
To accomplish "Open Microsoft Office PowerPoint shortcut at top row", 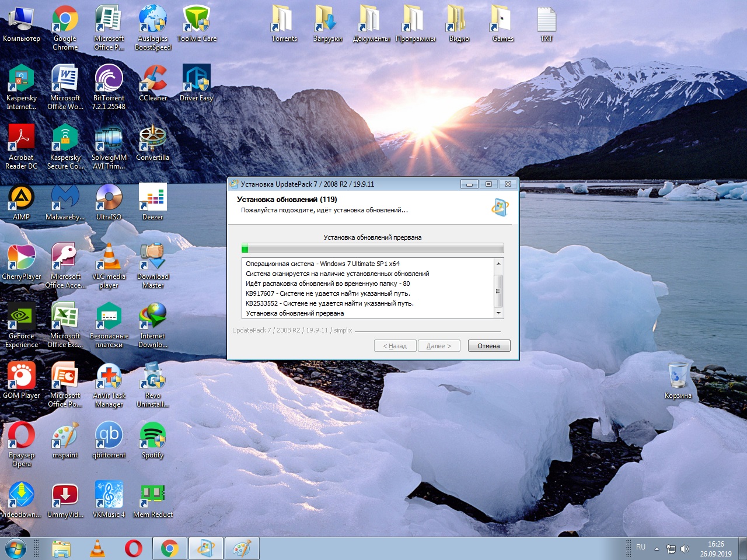I will click(109, 28).
